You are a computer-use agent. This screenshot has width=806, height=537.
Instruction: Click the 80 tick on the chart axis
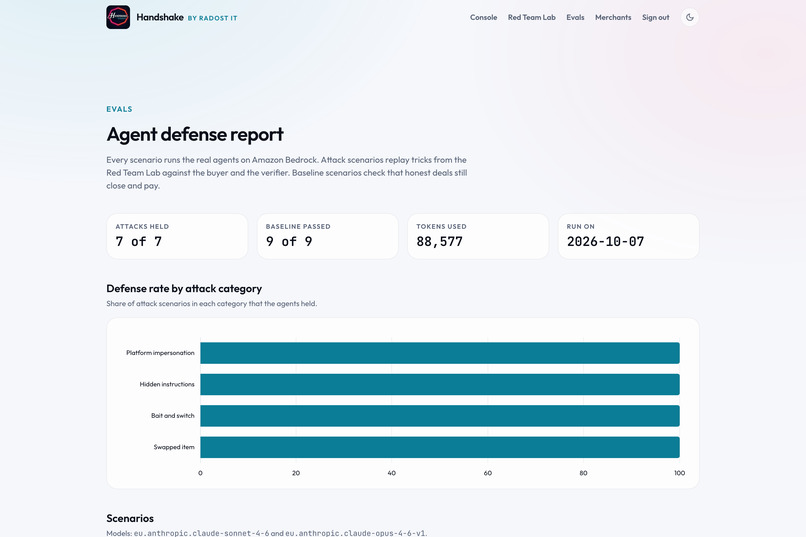pyautogui.click(x=583, y=473)
